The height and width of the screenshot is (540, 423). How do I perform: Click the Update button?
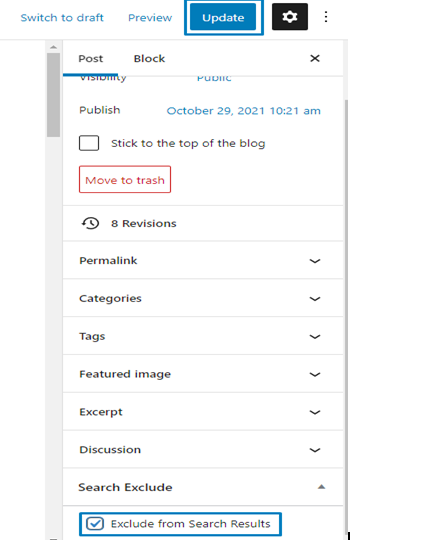click(x=223, y=17)
